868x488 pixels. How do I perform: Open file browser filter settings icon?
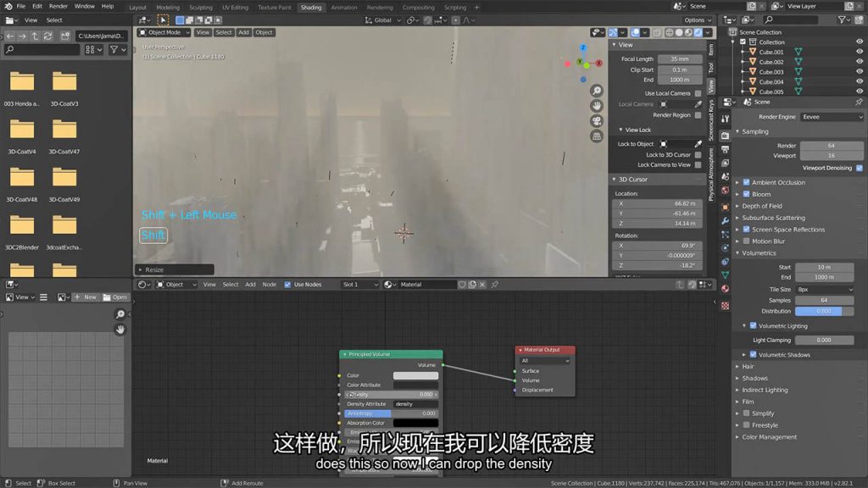point(117,49)
